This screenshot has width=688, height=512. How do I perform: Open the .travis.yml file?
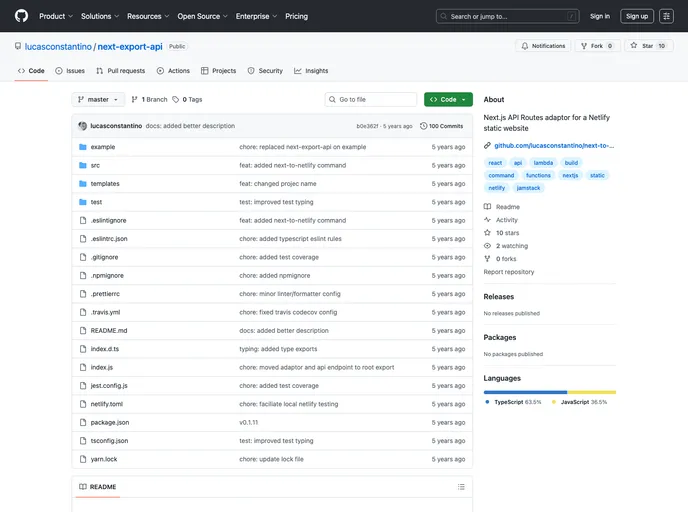point(105,312)
